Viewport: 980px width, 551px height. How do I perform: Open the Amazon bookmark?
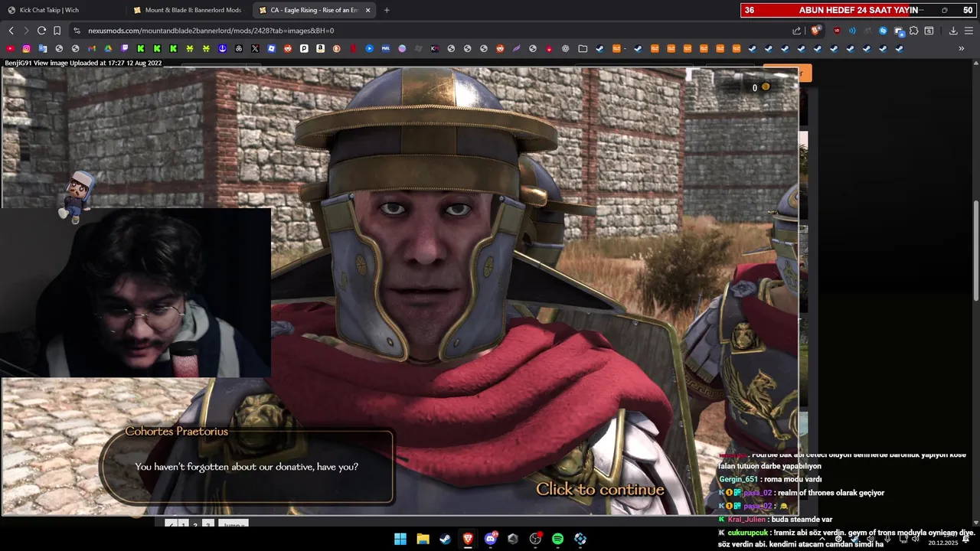point(320,48)
